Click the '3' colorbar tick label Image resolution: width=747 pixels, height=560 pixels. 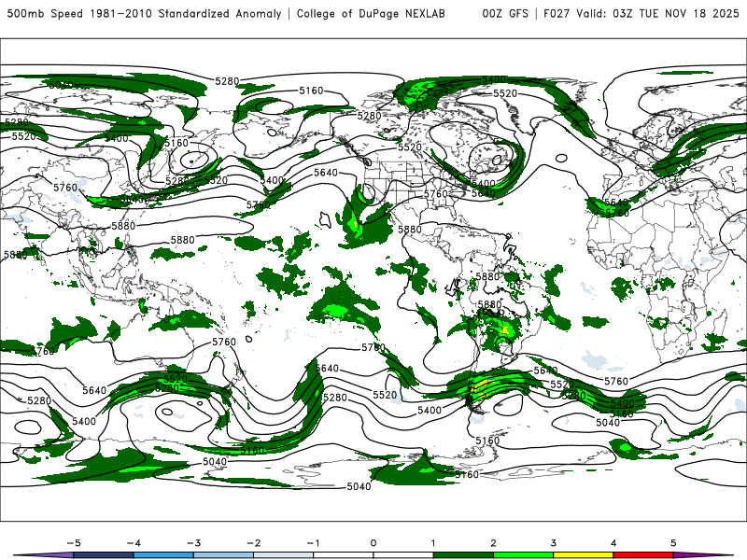[553, 543]
